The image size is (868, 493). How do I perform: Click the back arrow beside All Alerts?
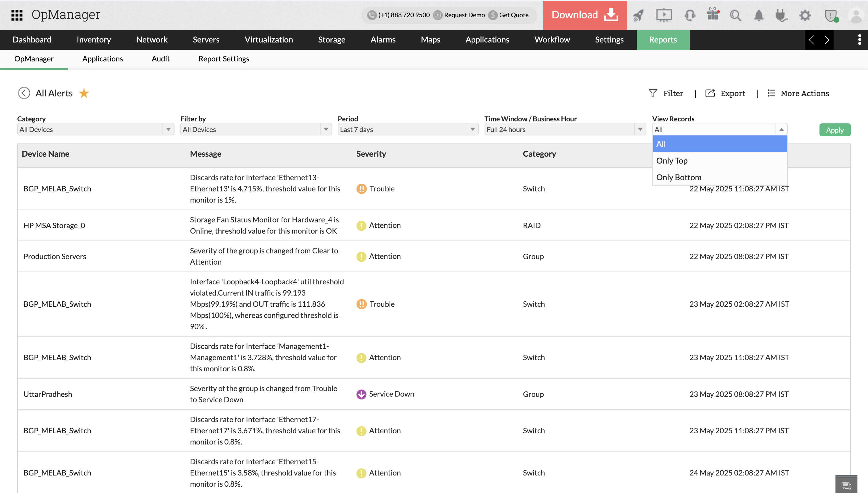coord(24,93)
